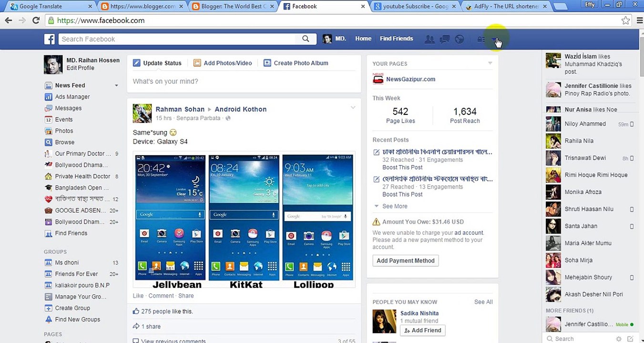Click Boost This Post under 32 Reached

point(402,167)
